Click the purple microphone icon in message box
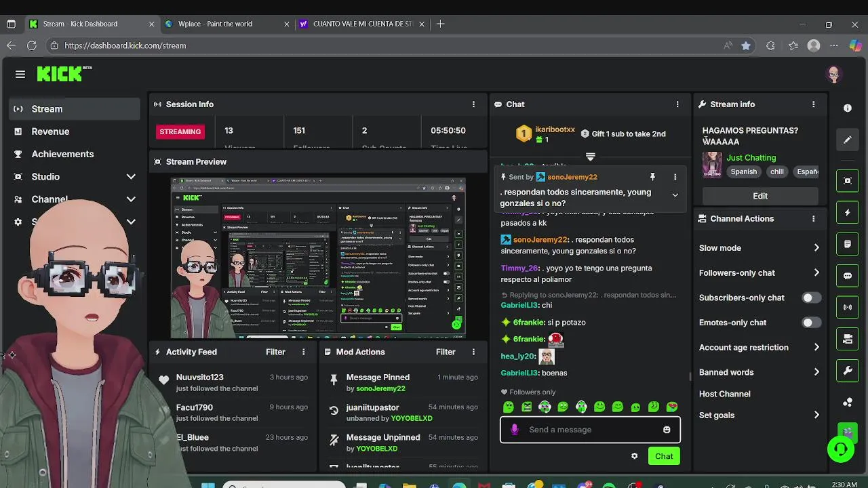This screenshot has width=868, height=488. pyautogui.click(x=515, y=430)
